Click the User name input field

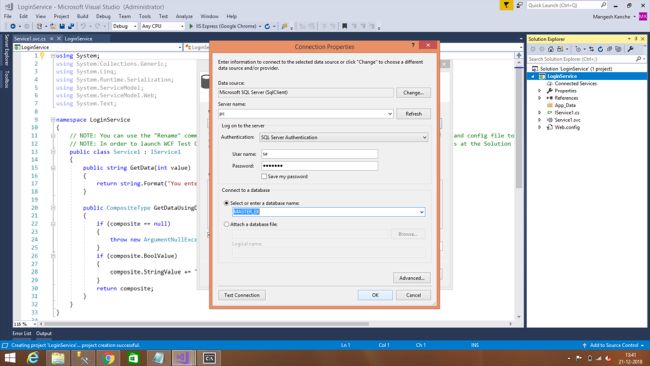(320, 154)
